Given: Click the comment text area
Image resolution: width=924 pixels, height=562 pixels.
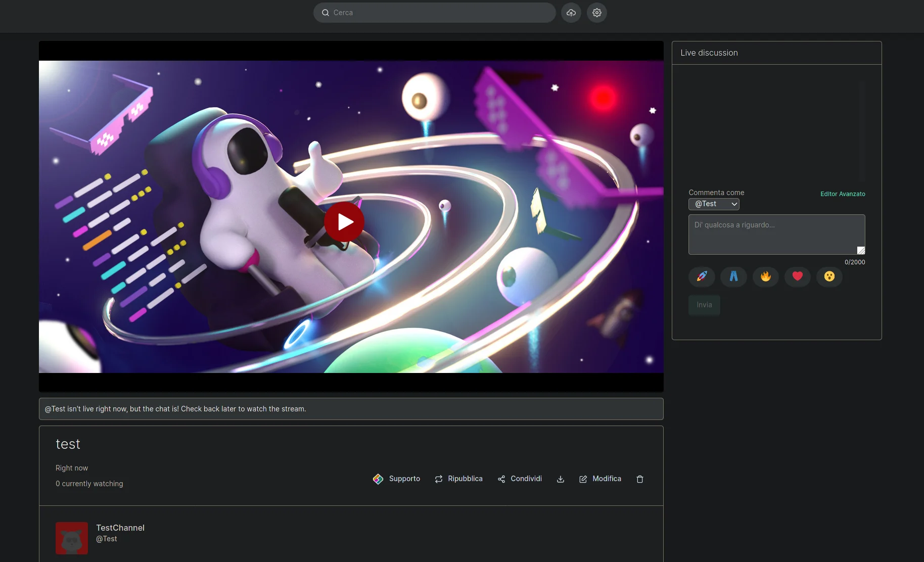Looking at the screenshot, I should tap(776, 235).
